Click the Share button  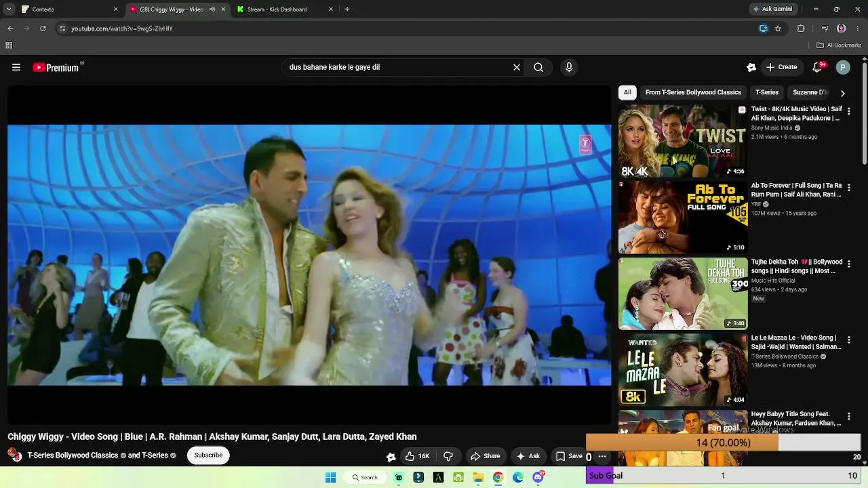(x=486, y=456)
